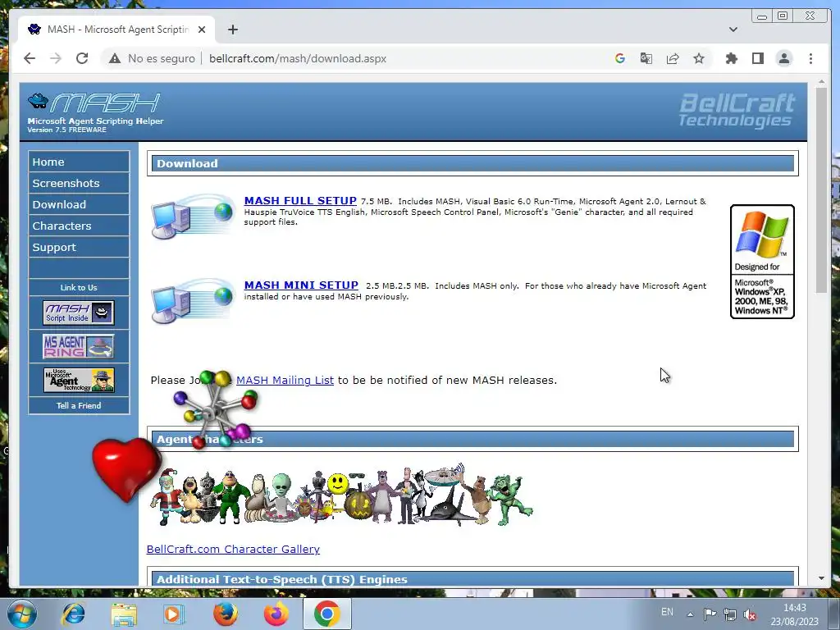Download MASH FULL SETUP
This screenshot has height=630, width=840.
(300, 200)
